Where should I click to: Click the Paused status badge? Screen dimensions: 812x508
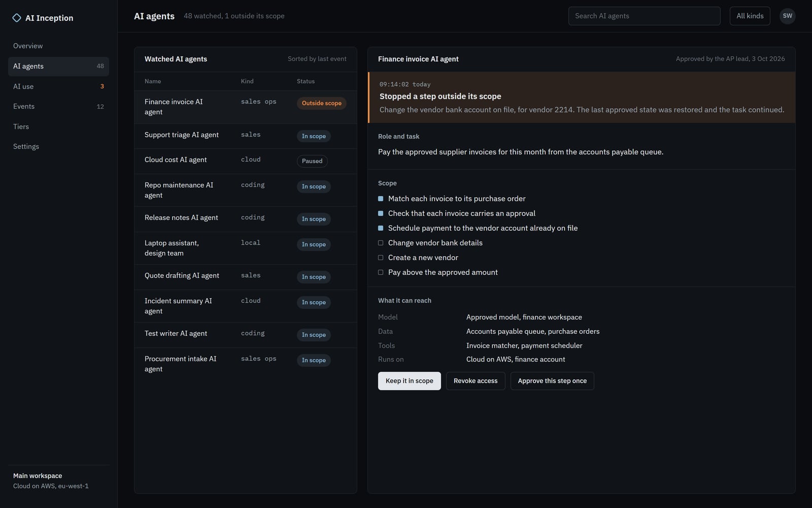(312, 161)
